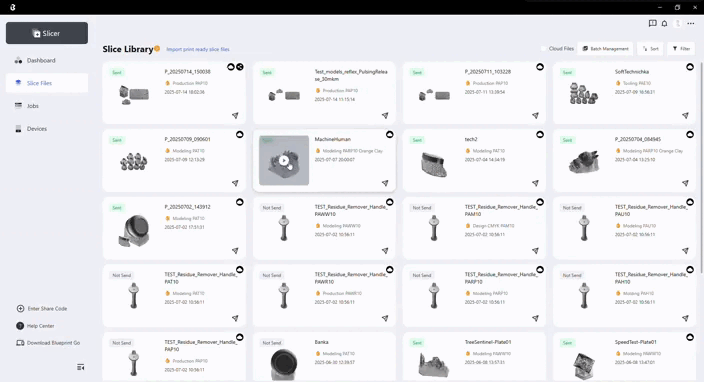Click cloud icon on P_20250702_143912 card
Screen dimensions: 704x382
240,202
